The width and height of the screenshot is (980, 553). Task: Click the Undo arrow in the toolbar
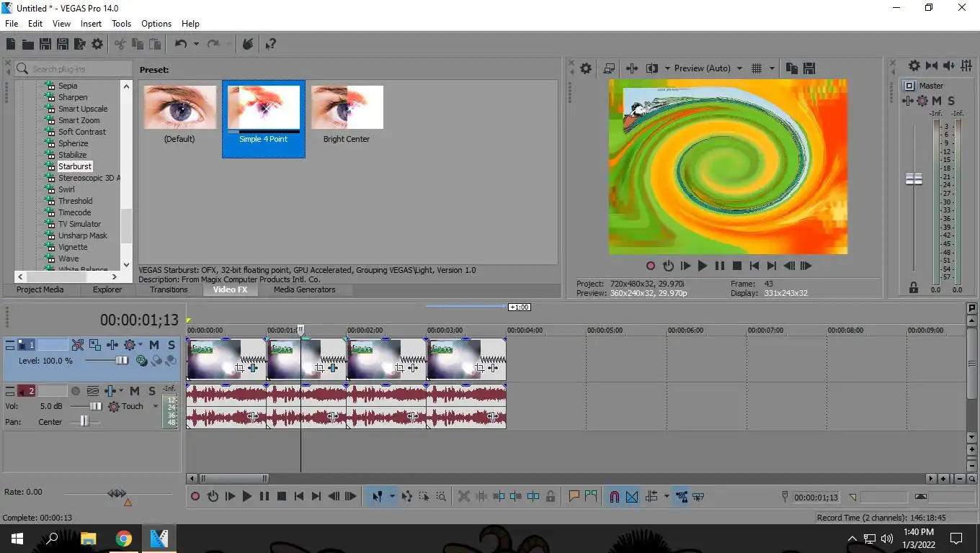[x=180, y=45]
